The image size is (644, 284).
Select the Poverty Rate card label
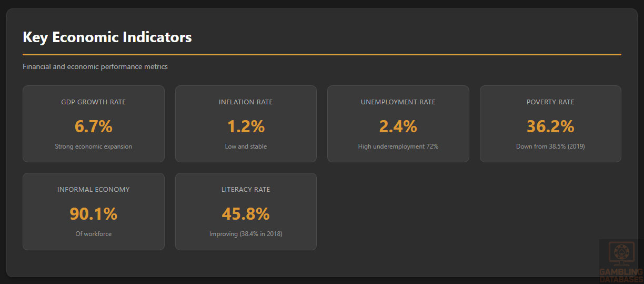550,102
